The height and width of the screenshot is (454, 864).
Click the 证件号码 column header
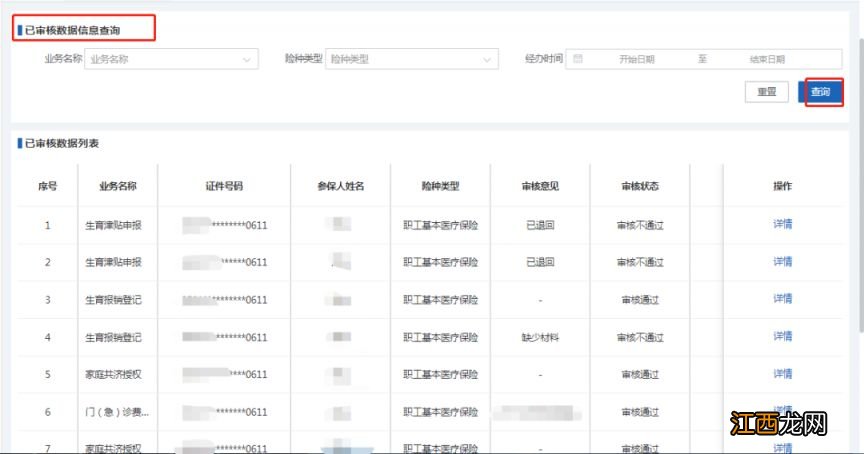[224, 186]
